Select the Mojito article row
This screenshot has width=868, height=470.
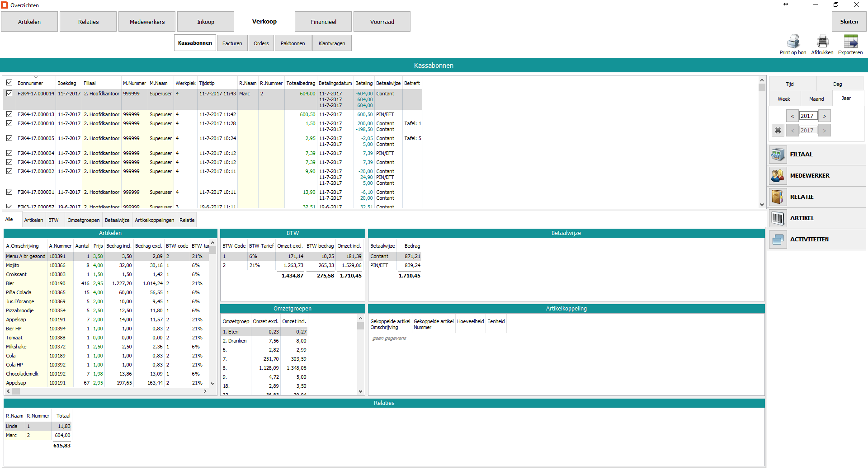107,265
